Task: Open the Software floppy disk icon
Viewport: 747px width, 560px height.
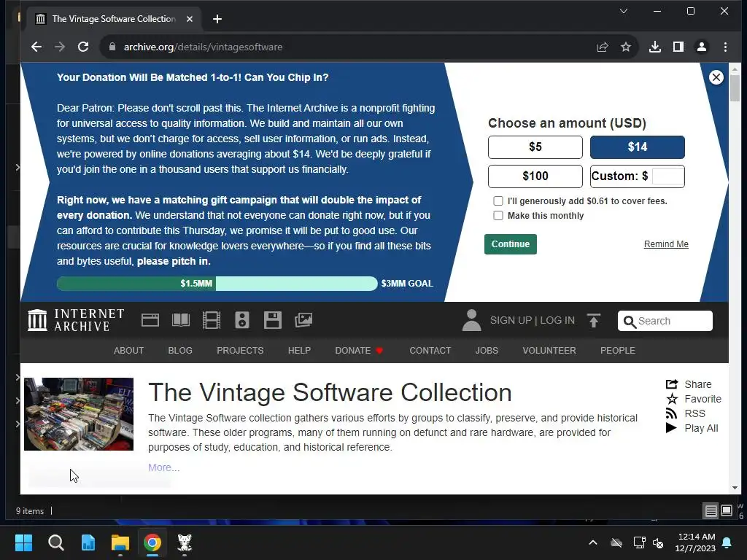Action: pos(273,320)
